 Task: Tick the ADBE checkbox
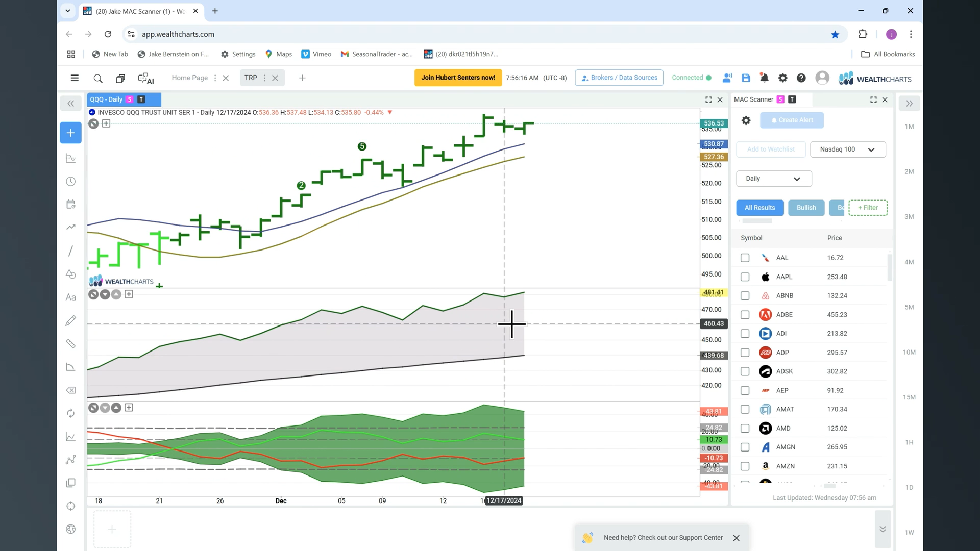tap(745, 315)
